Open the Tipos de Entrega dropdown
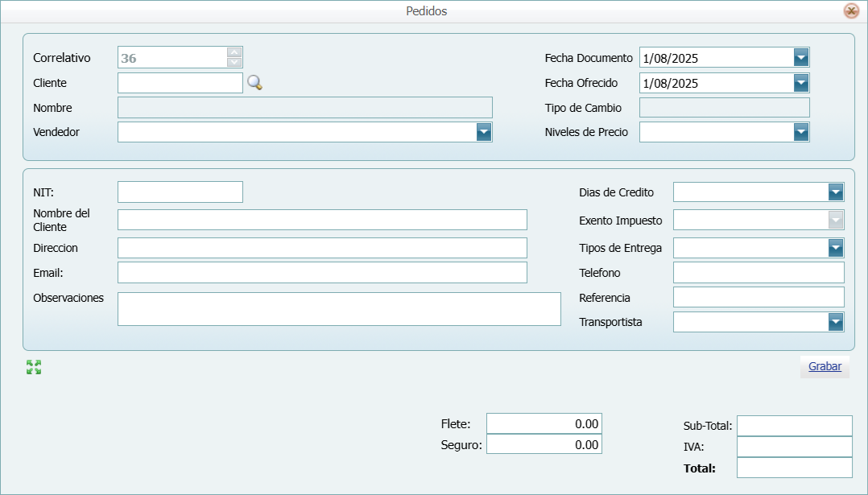 (835, 248)
